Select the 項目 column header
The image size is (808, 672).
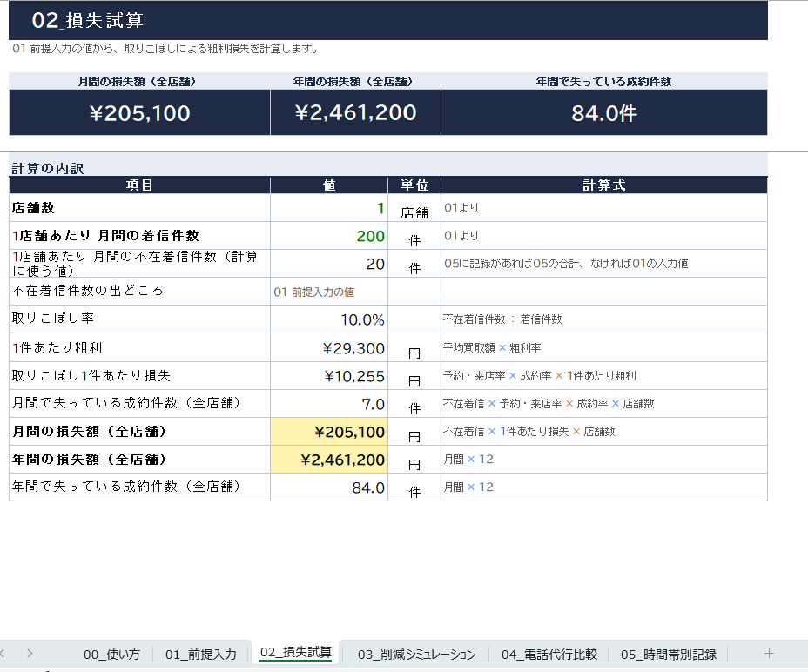tap(139, 185)
